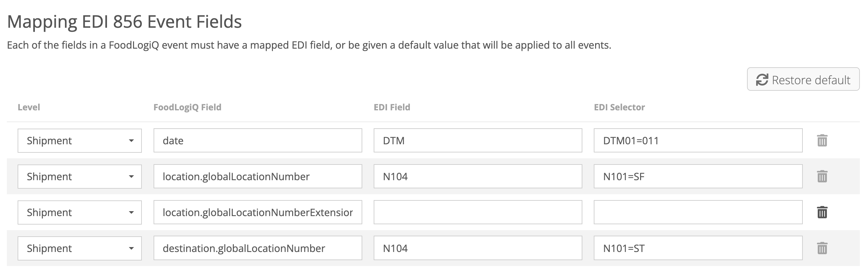Open the Level dropdown in the date row
868x267 pixels.
point(80,141)
